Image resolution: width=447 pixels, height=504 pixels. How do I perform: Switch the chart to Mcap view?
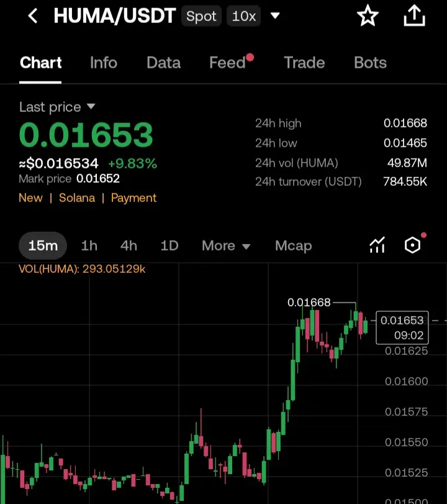click(x=294, y=246)
